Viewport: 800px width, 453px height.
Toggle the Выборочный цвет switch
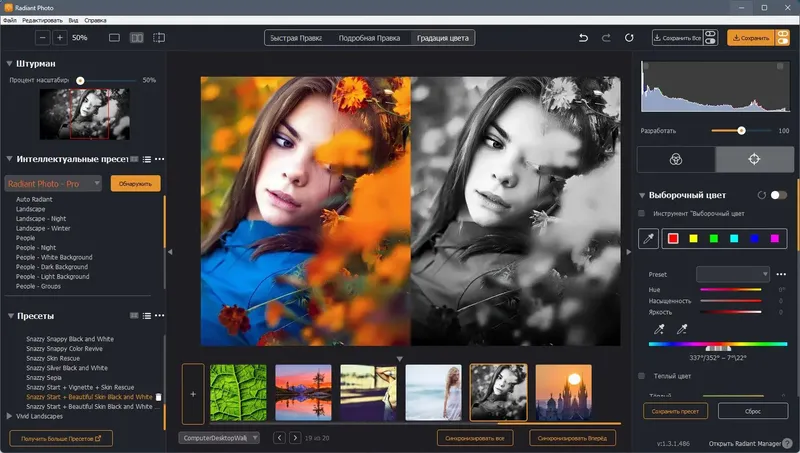779,195
